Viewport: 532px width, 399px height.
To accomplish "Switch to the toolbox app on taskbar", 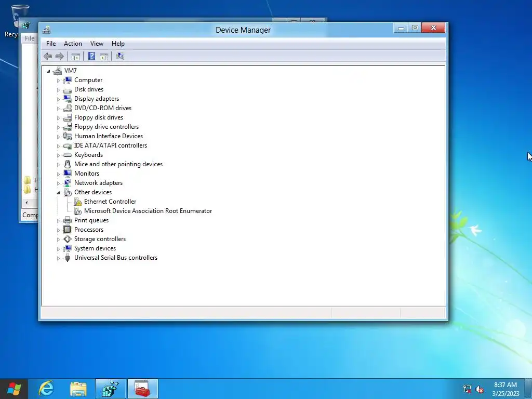I will 143,389.
